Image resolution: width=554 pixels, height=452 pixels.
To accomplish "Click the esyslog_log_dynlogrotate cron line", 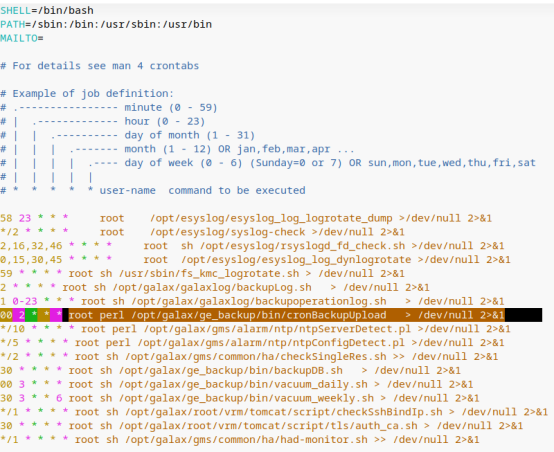I will point(255,259).
